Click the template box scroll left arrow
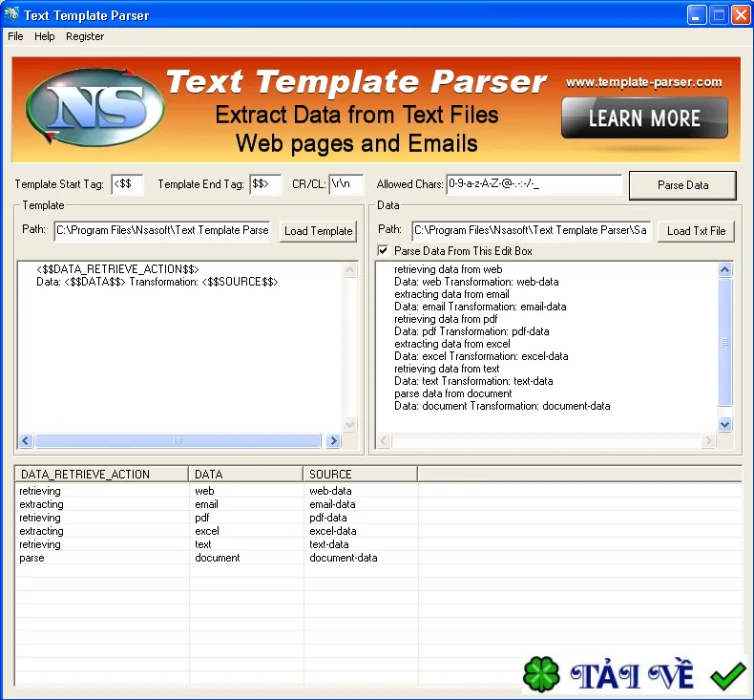Image resolution: width=754 pixels, height=700 pixels. tap(26, 440)
